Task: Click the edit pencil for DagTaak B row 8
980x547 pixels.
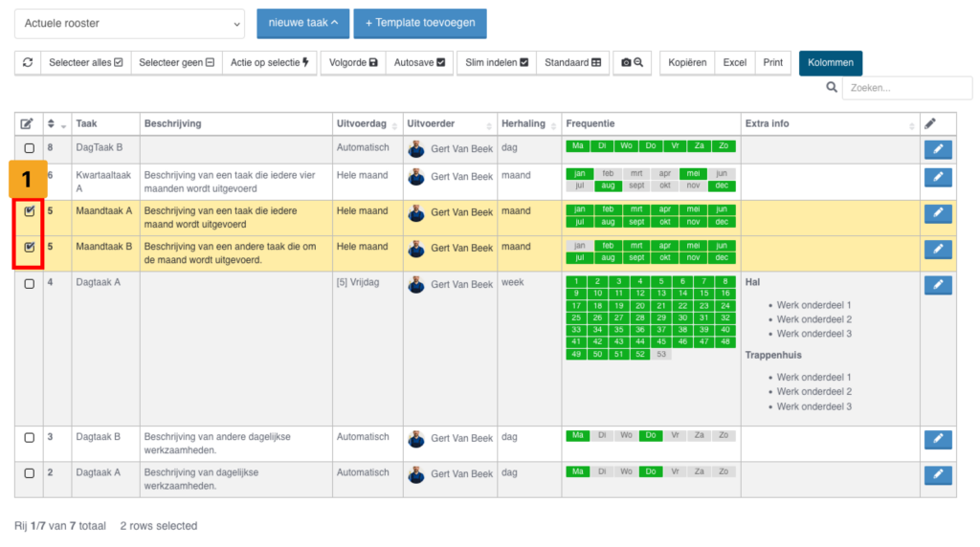Action: coord(938,149)
